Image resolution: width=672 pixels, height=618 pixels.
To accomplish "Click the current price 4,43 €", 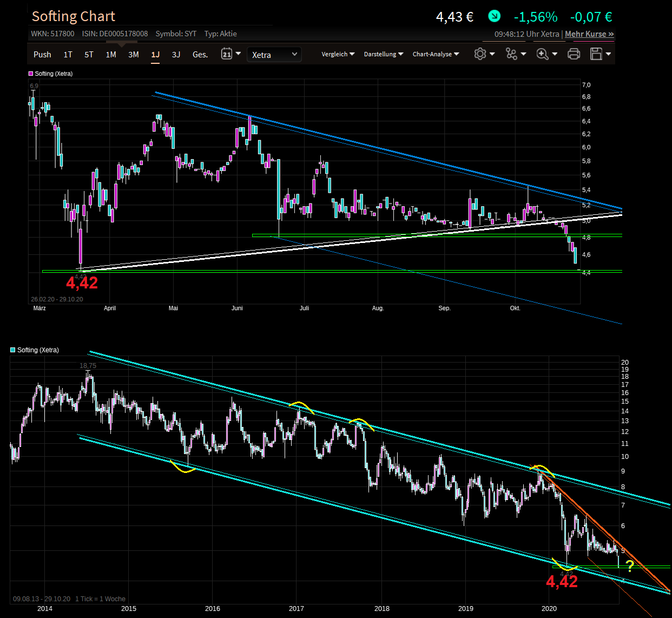I will (454, 17).
